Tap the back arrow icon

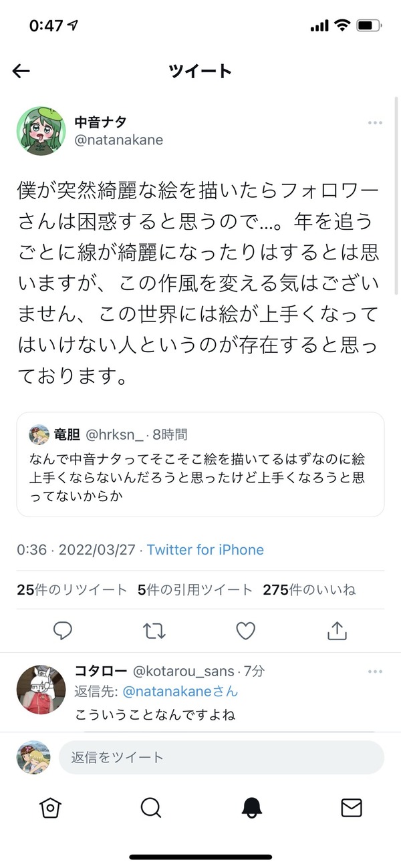point(21,71)
